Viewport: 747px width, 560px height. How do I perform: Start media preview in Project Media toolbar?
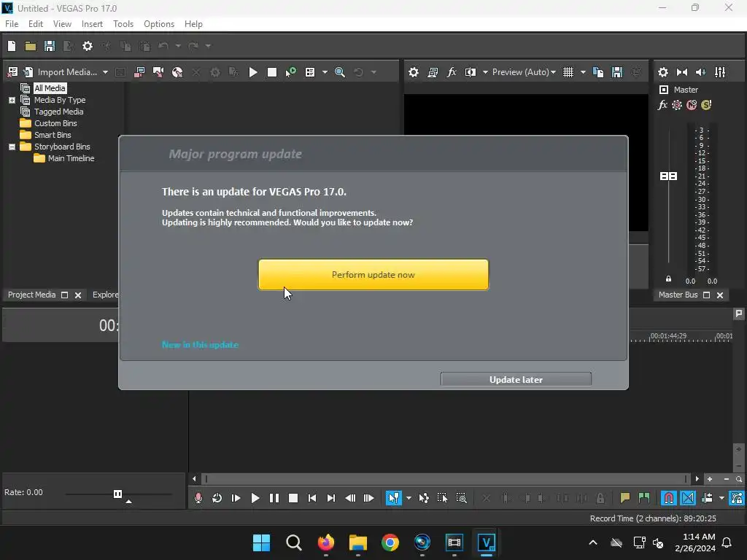coord(253,72)
